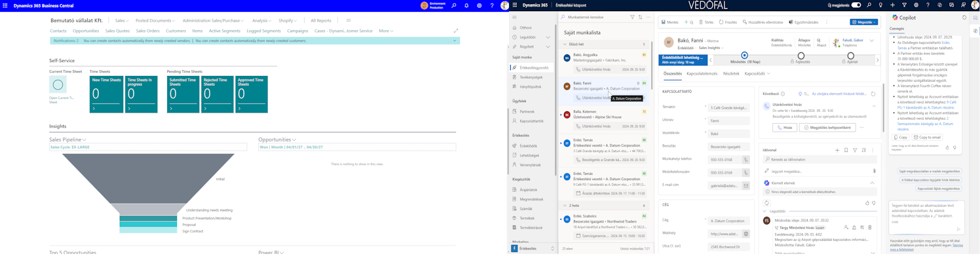Click the sort icon in the Saját munkalista header
The image size is (980, 256).
click(640, 17)
